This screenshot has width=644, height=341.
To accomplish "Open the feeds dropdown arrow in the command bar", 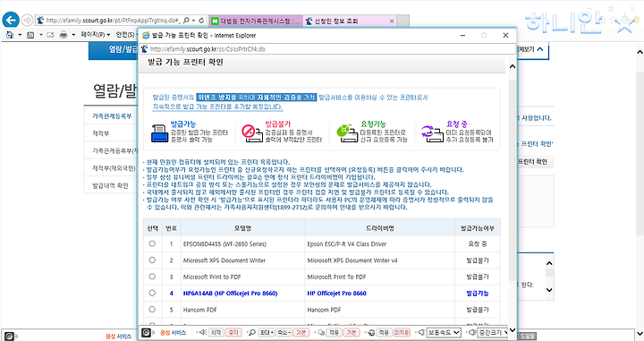I will [40, 35].
